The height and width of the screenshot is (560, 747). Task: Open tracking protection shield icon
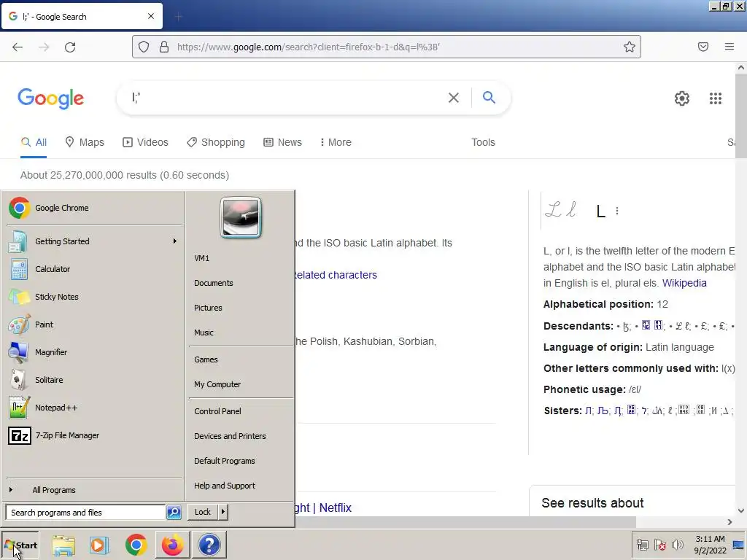144,47
